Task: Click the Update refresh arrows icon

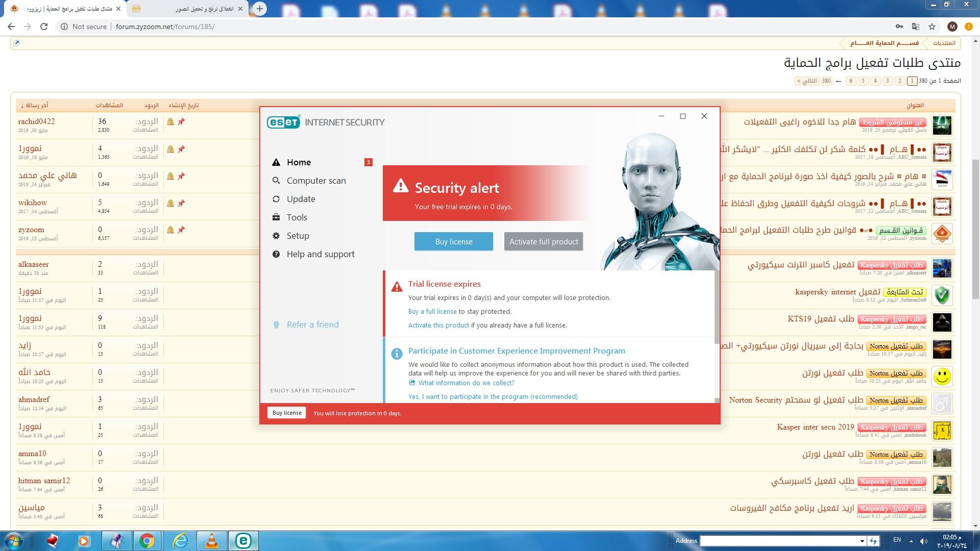Action: tap(276, 199)
